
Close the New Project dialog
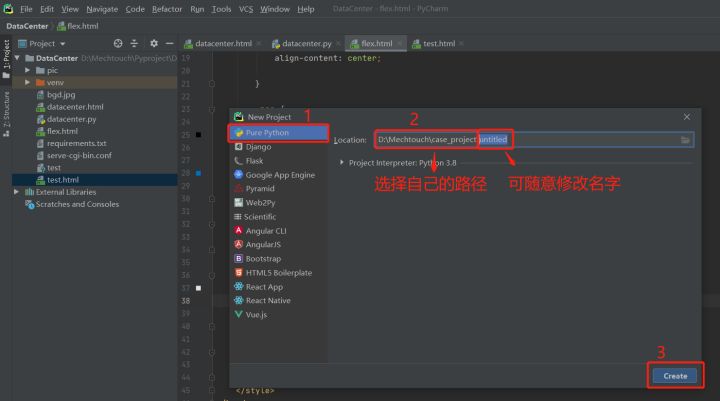point(686,117)
